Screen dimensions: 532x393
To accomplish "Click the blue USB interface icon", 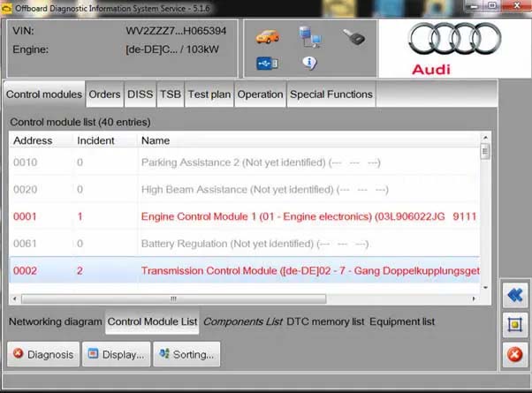I will tap(268, 64).
